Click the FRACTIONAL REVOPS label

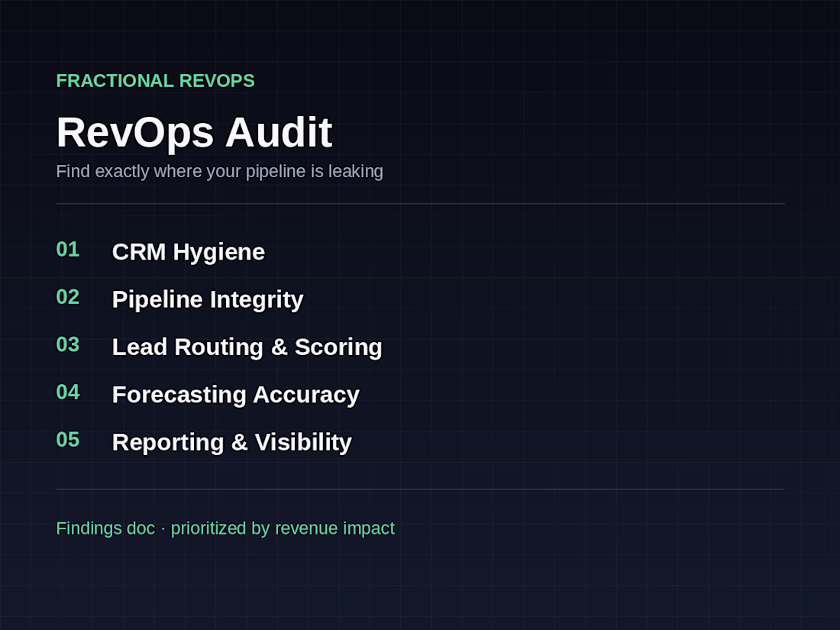(155, 81)
